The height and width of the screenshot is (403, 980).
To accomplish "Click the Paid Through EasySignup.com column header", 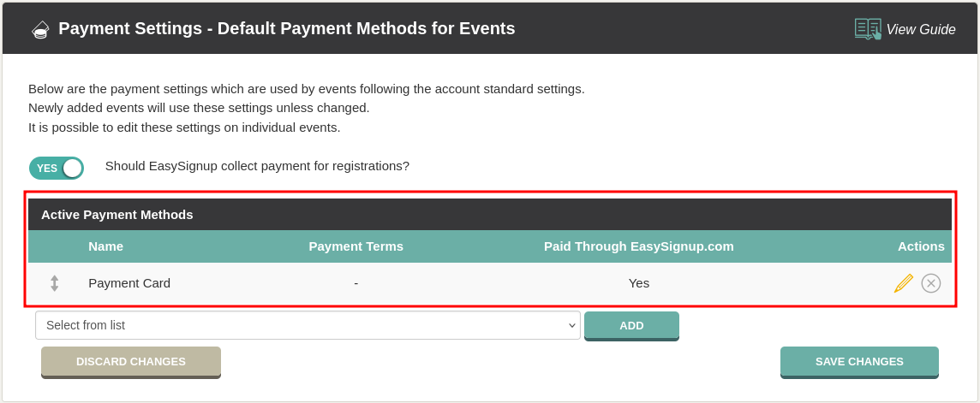I will [x=639, y=246].
